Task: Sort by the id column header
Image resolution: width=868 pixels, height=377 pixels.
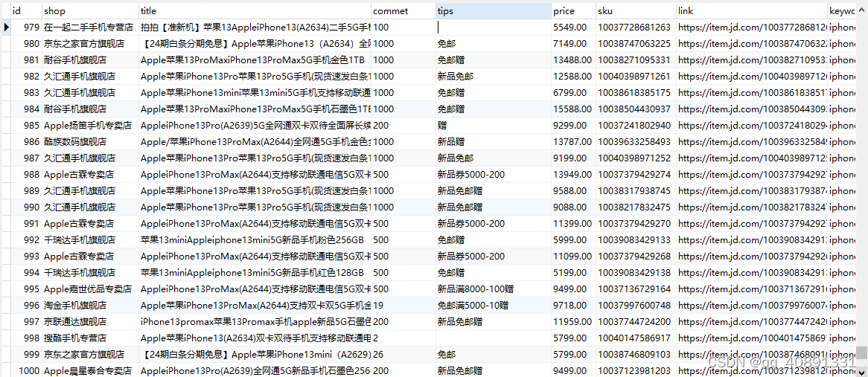Action: 25,10
